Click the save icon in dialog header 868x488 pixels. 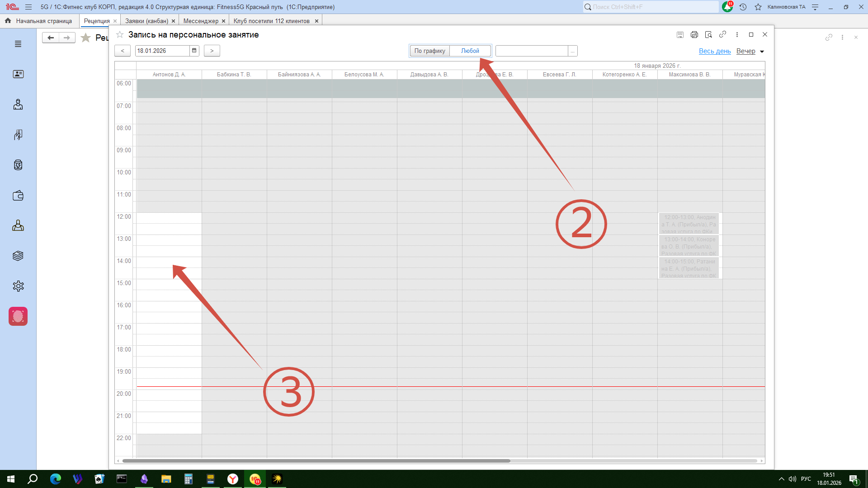point(680,35)
